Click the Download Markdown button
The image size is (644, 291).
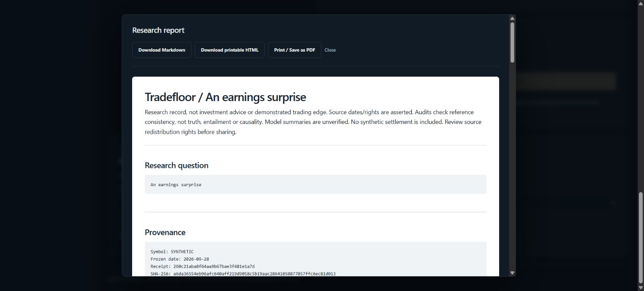point(162,50)
